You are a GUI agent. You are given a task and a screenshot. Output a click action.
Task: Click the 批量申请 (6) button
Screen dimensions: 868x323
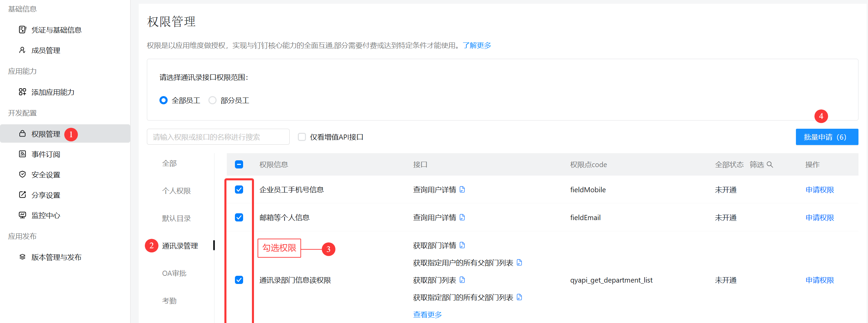(x=827, y=137)
